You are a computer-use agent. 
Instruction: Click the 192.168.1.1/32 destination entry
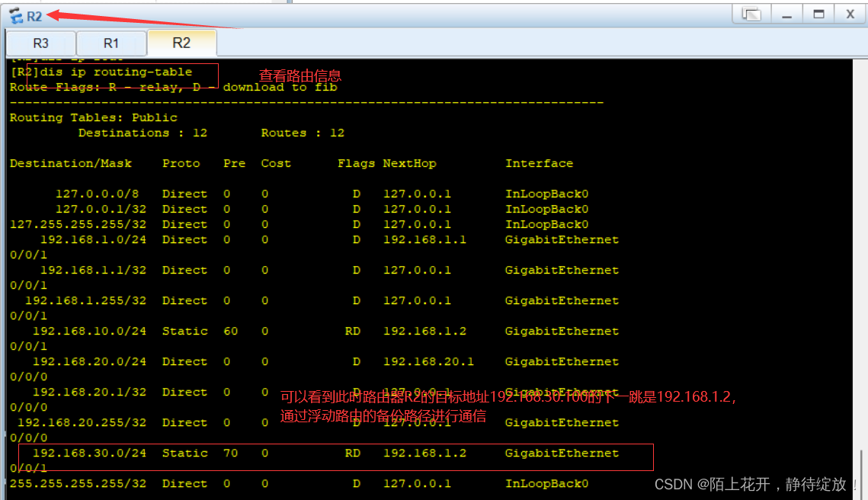94,271
